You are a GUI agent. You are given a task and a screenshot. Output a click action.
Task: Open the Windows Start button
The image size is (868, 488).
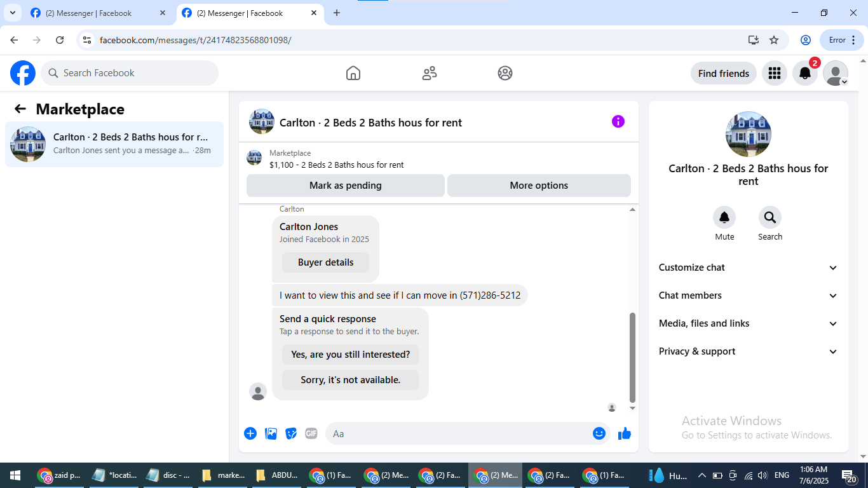point(15,475)
